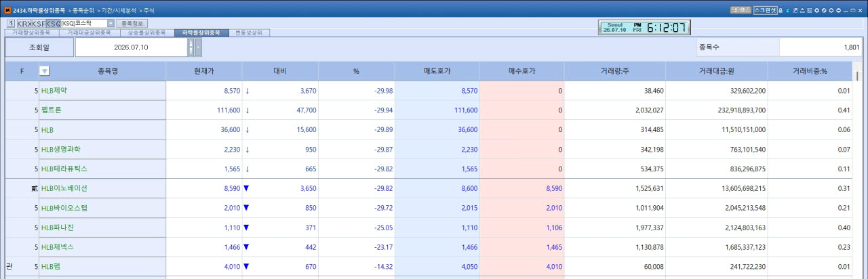Screen dimensions: 868x279
Task: Click the screen layout icon in title bar
Action: (810, 11)
